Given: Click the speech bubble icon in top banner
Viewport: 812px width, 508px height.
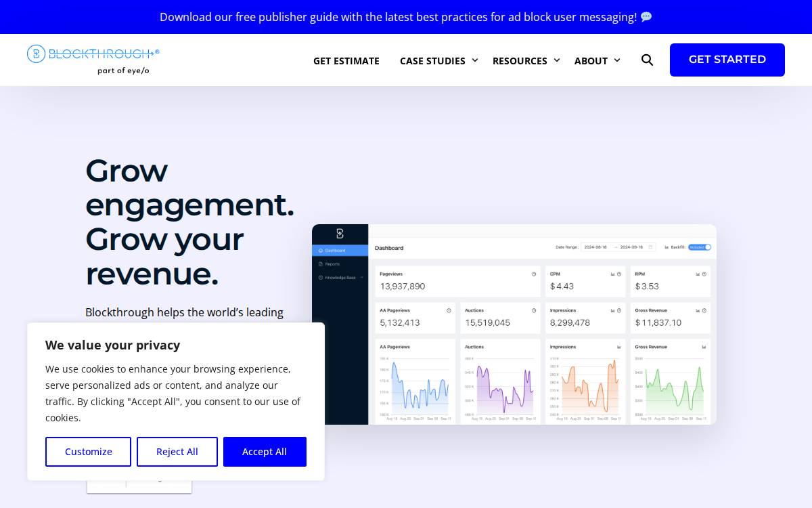Looking at the screenshot, I should point(646,17).
